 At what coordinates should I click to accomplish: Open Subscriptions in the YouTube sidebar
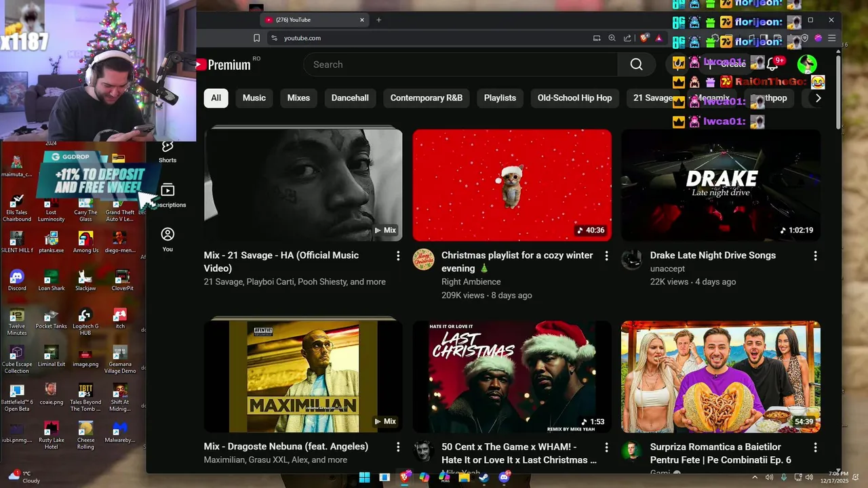(x=167, y=195)
